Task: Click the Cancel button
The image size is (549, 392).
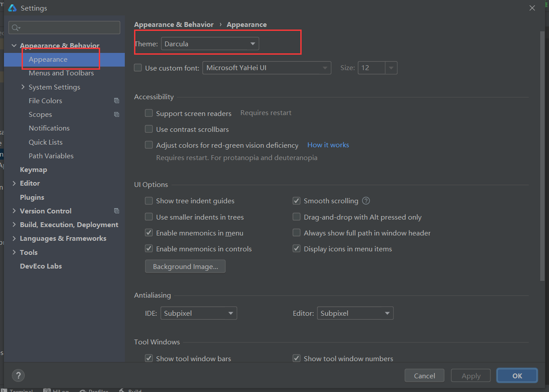Action: (425, 376)
